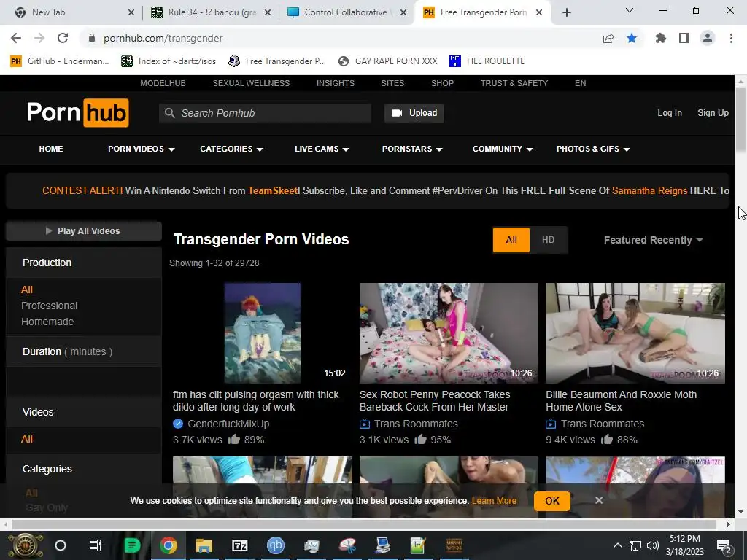747x560 pixels.
Task: Close the Control Collaborative tab
Action: click(x=403, y=13)
